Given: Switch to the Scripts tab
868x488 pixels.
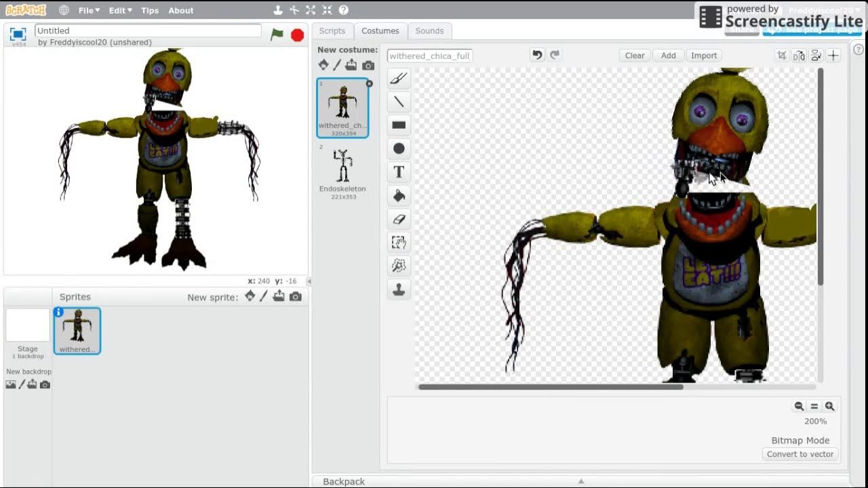Looking at the screenshot, I should 332,30.
